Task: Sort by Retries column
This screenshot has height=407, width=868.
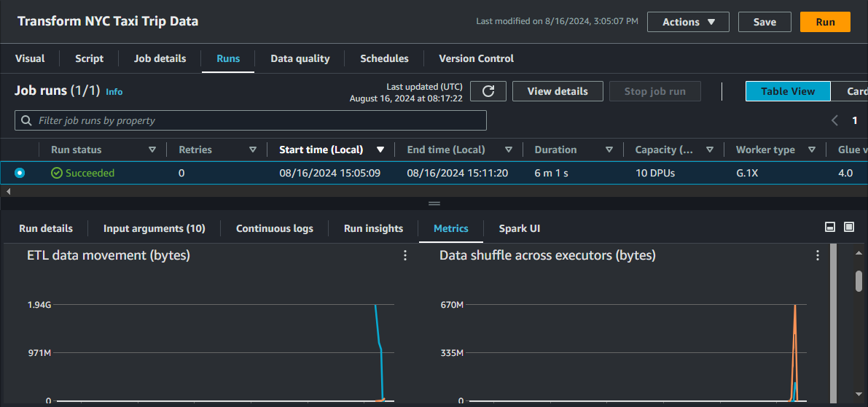Action: coord(253,150)
